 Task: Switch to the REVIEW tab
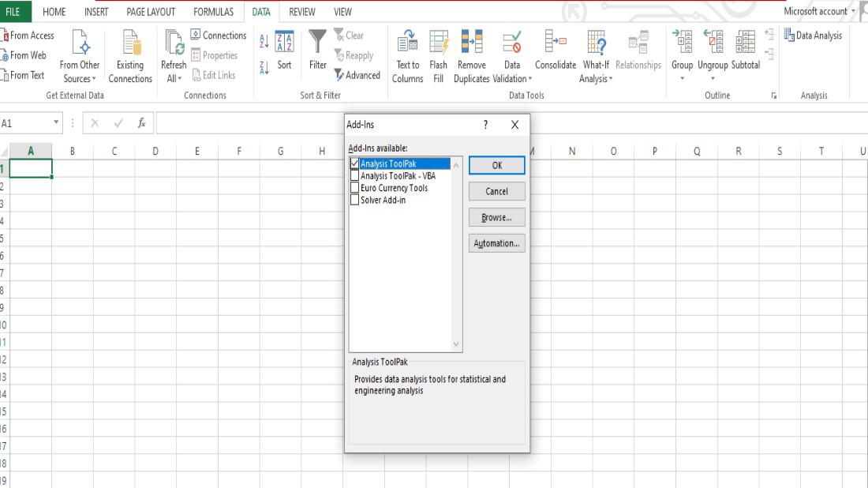point(302,12)
